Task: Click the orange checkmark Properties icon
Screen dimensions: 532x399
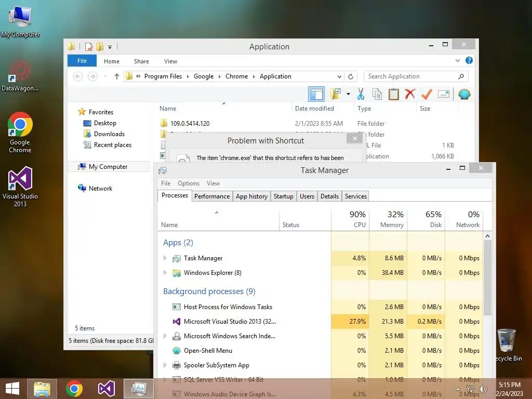Action: point(427,94)
